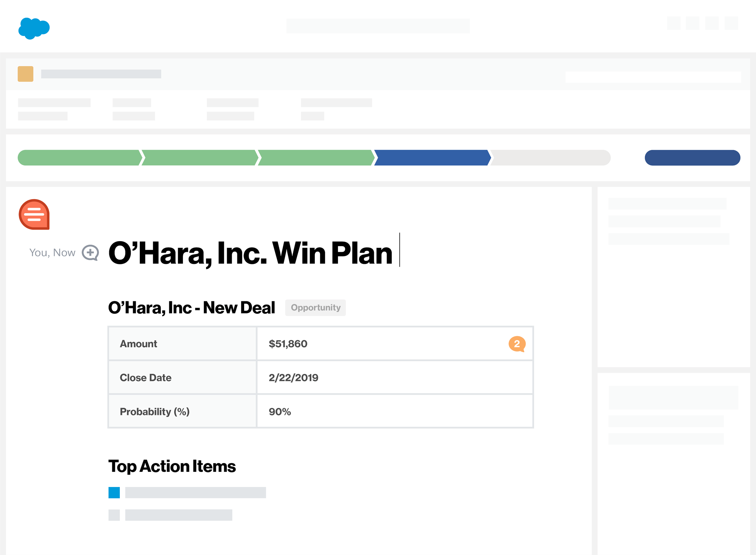Add a comment with the plus bubble icon

pyautogui.click(x=90, y=253)
